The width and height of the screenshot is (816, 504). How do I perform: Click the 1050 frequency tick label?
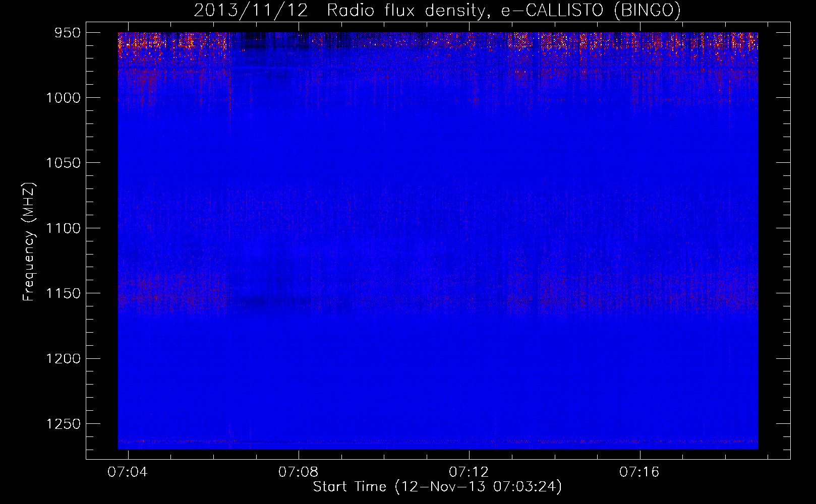64,163
